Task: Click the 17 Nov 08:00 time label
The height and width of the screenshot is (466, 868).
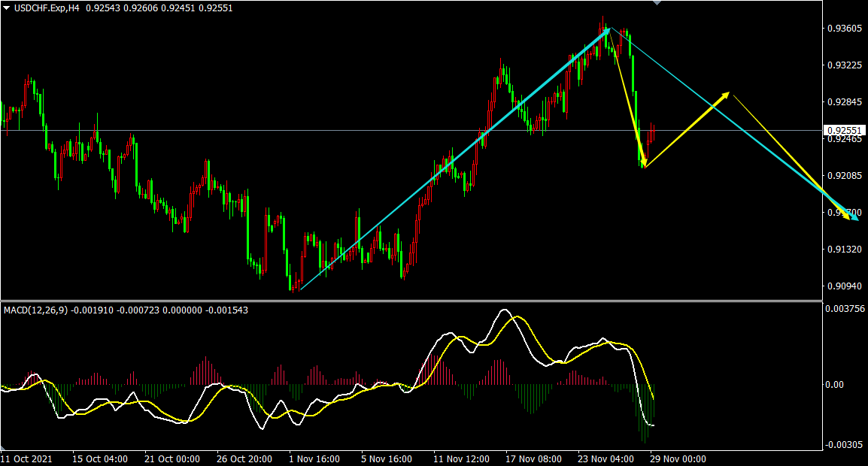Action: click(533, 458)
